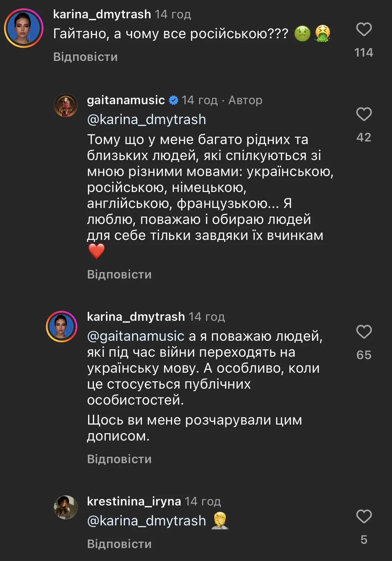Viewport: 392px width, 561px height.
Task: Like karina_dmytrash's first comment
Action: tap(365, 29)
